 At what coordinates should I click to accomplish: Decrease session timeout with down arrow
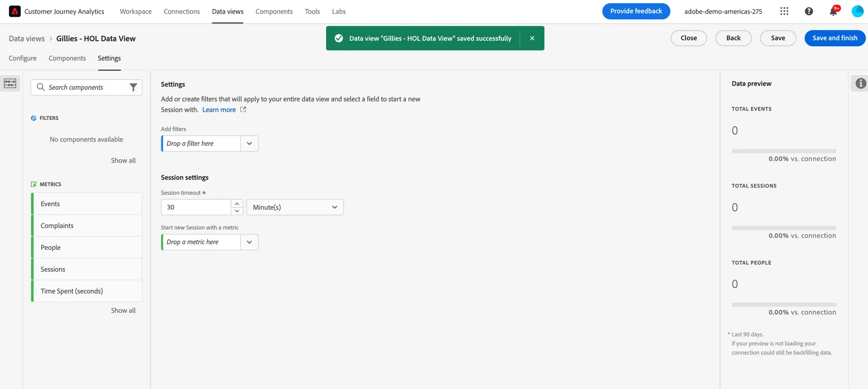pos(237,211)
